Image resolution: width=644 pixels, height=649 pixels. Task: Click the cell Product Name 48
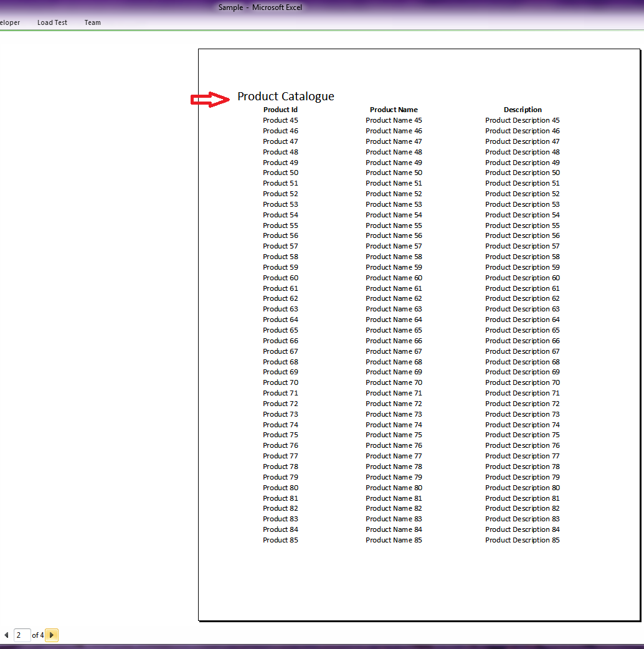click(394, 152)
